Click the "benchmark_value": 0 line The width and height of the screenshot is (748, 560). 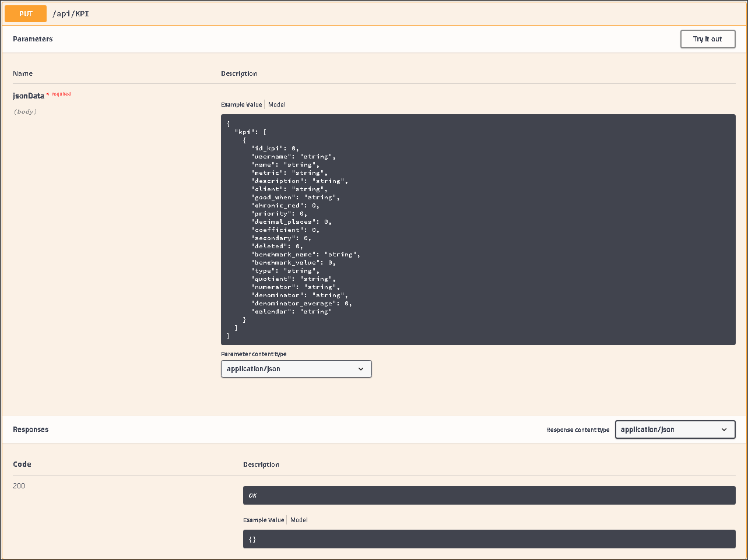(x=293, y=262)
